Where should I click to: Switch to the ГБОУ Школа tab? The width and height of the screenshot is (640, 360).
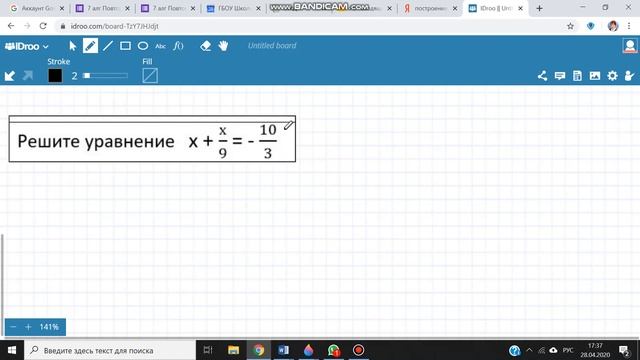[233, 8]
